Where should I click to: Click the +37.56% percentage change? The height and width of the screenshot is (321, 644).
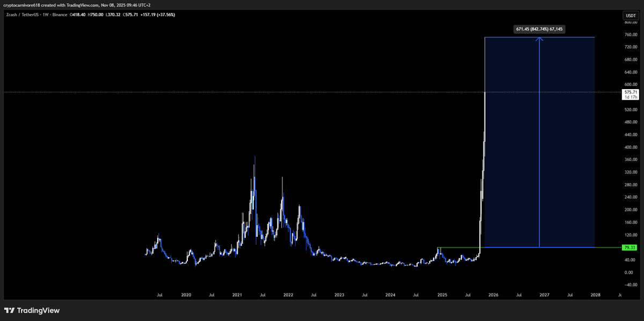pyautogui.click(x=167, y=15)
